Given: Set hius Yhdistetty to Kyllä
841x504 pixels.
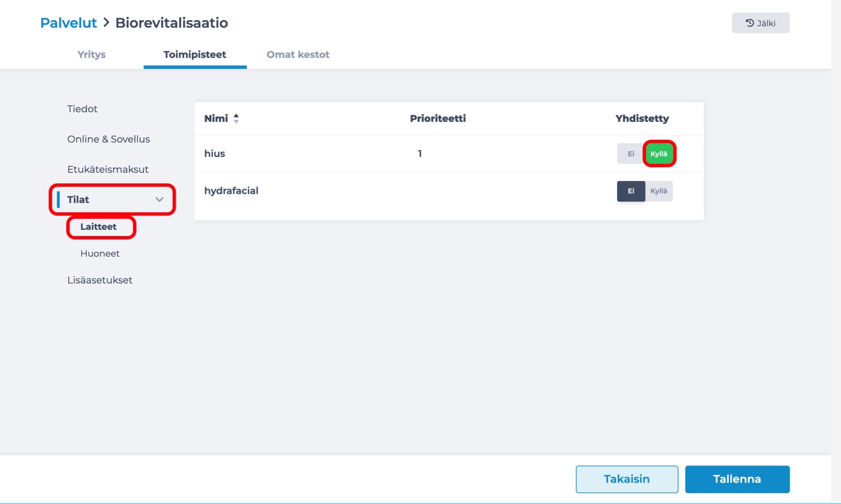Looking at the screenshot, I should click(659, 154).
